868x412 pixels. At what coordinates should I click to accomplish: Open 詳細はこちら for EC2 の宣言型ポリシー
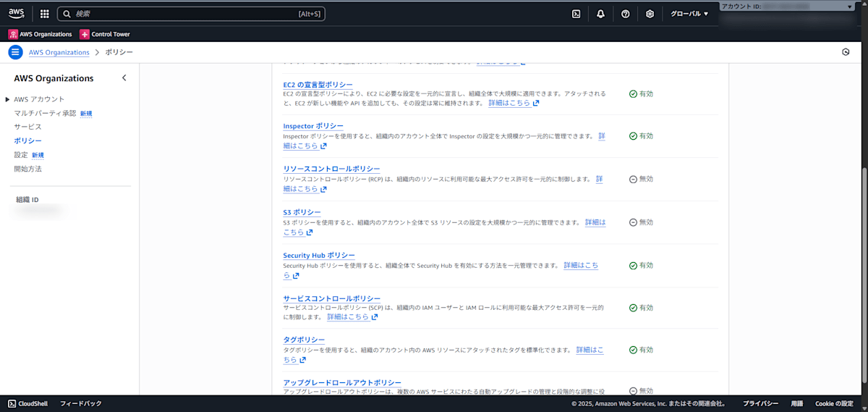[x=514, y=103]
